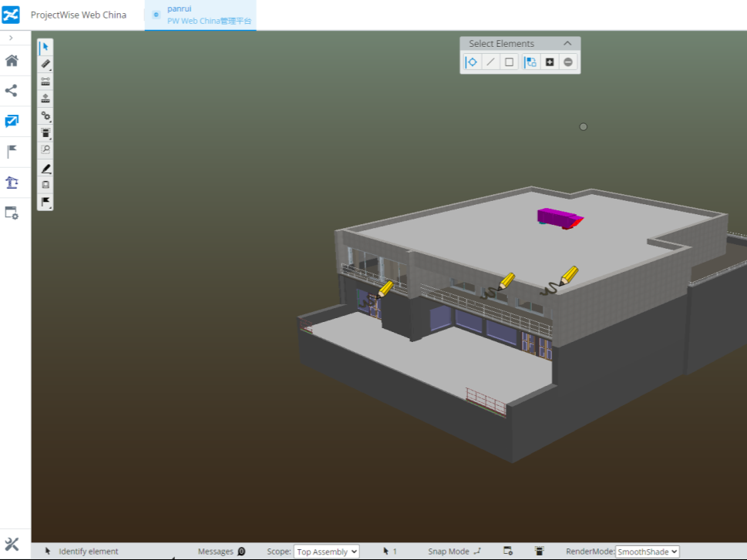Switch to the panrui project tab

[x=200, y=15]
